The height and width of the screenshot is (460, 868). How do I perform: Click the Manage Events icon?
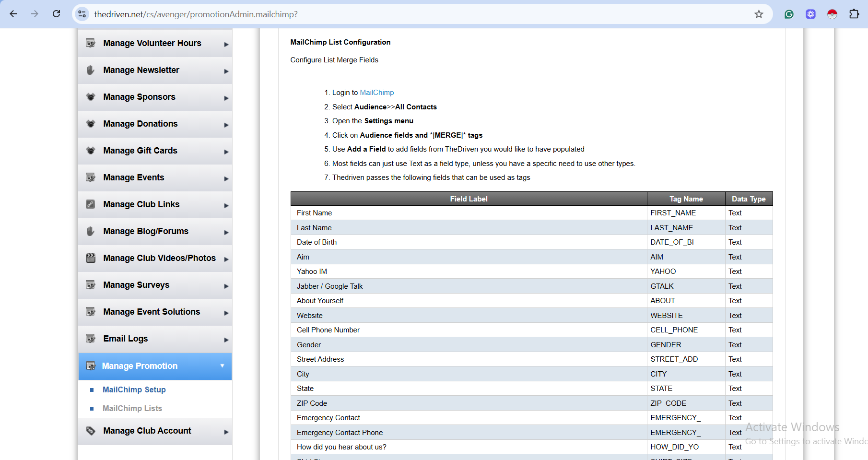click(91, 177)
